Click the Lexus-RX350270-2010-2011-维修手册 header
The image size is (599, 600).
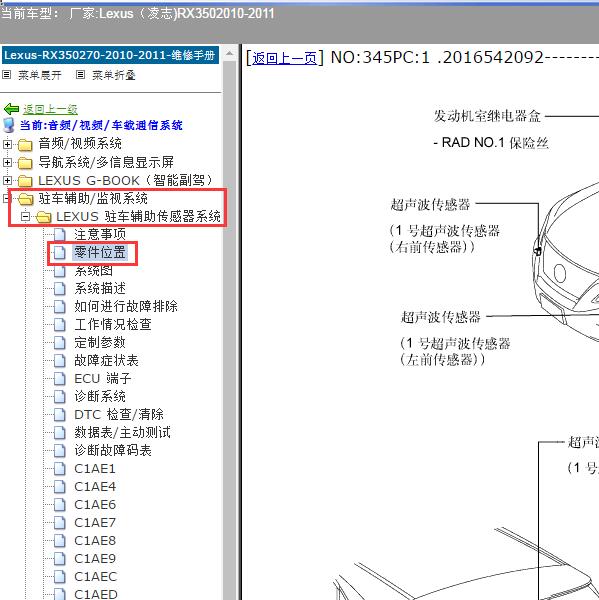coord(110,55)
